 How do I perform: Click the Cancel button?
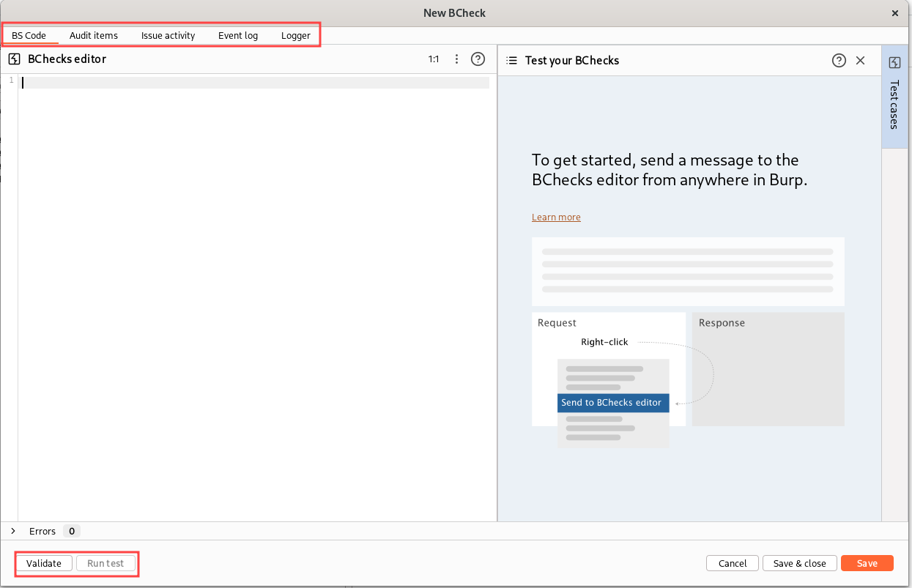click(x=732, y=563)
